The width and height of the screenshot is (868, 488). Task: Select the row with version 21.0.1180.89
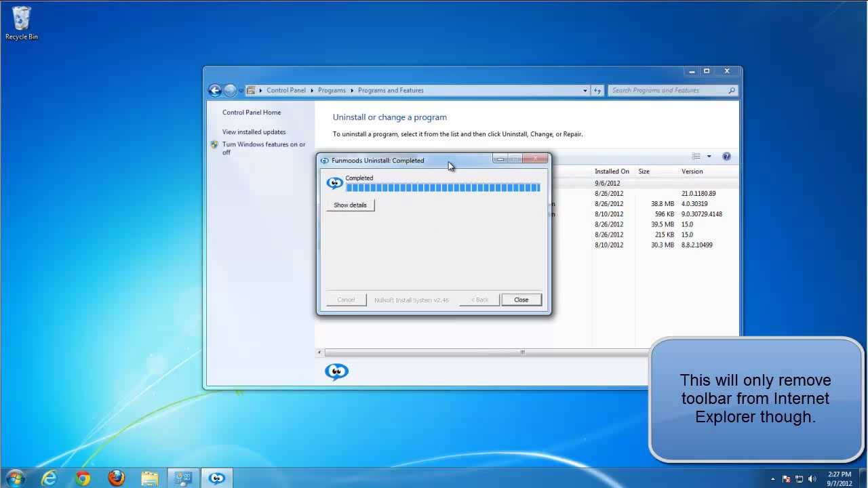(644, 194)
